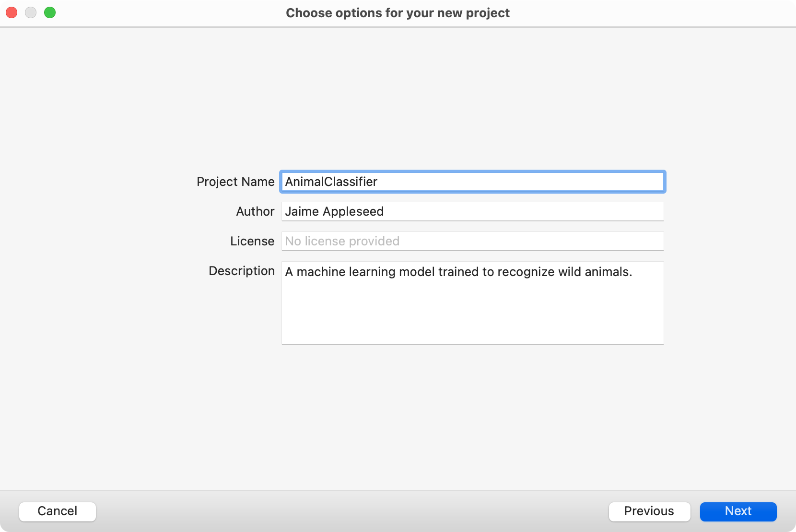Click the empty License field
The height and width of the screenshot is (532, 796).
click(472, 241)
